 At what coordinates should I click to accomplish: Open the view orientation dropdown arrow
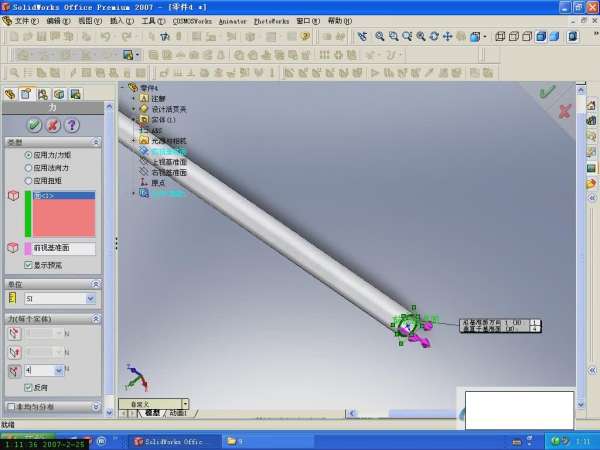pyautogui.click(x=485, y=37)
